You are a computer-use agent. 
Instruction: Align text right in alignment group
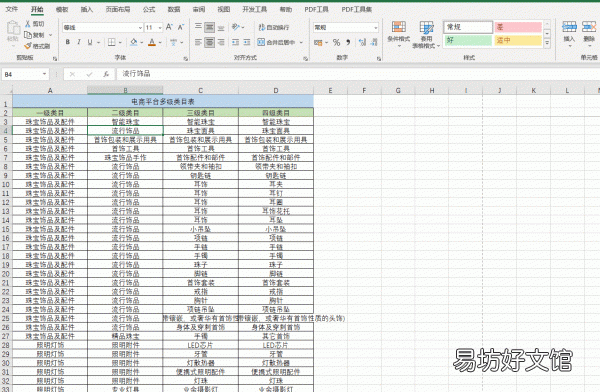pos(221,42)
